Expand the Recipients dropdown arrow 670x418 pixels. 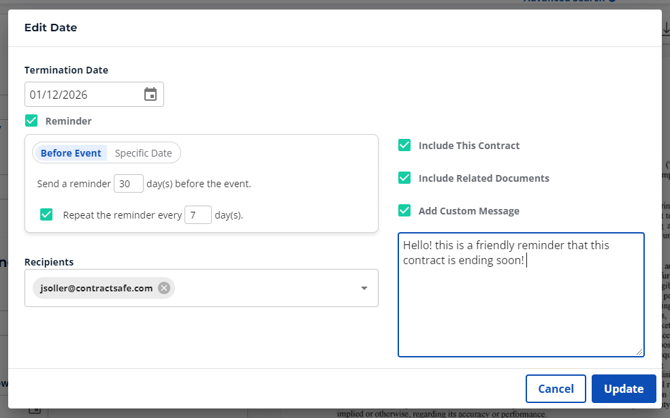[x=364, y=288]
